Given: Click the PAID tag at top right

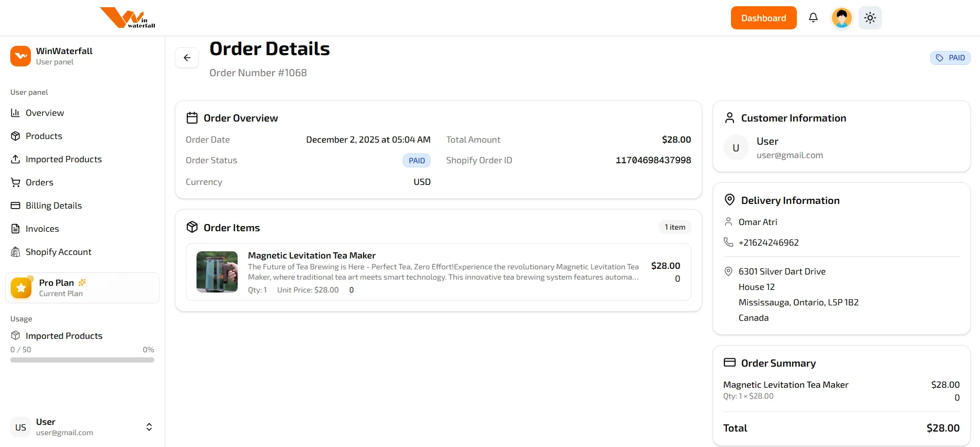Looking at the screenshot, I should (950, 58).
